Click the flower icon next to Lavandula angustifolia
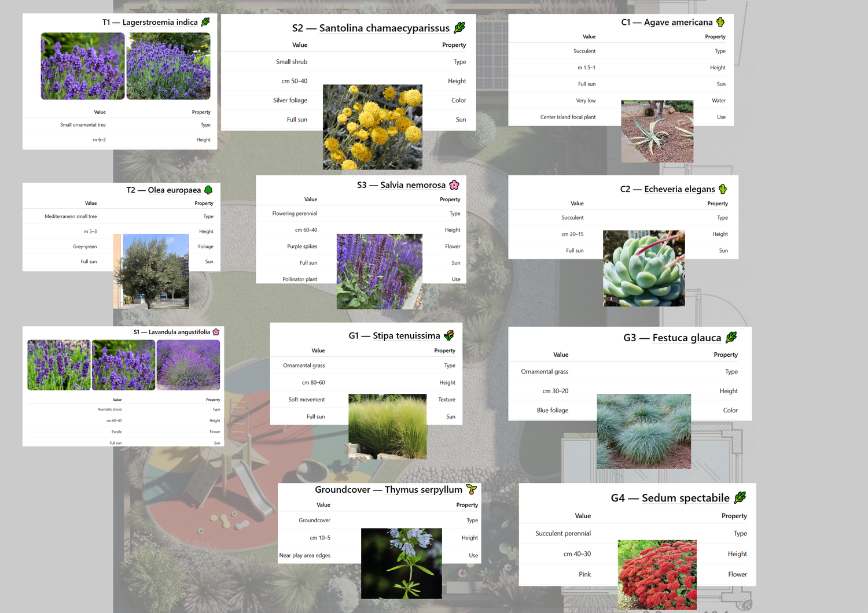The height and width of the screenshot is (613, 868). pos(216,332)
